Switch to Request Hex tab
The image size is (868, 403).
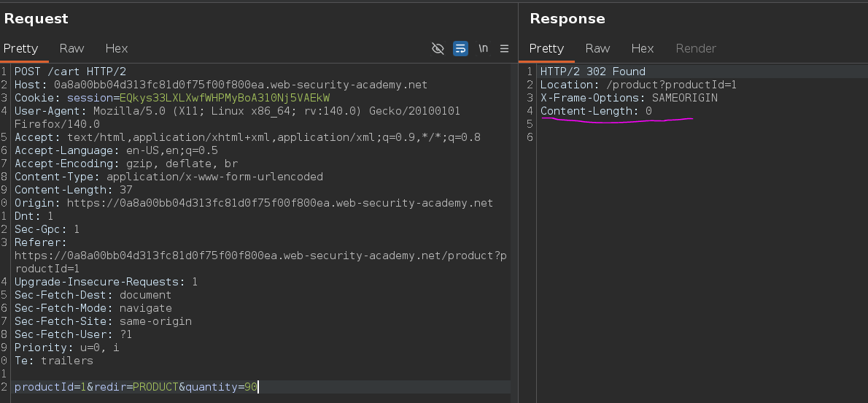click(116, 49)
